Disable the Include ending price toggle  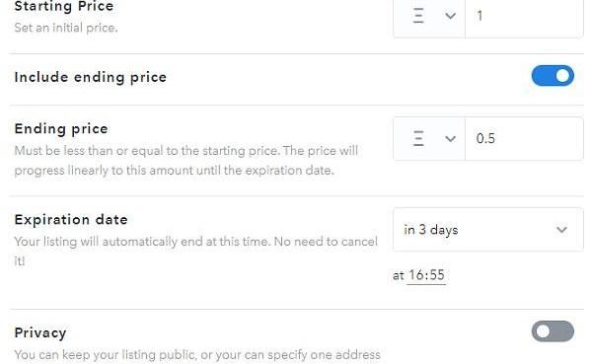pos(553,76)
